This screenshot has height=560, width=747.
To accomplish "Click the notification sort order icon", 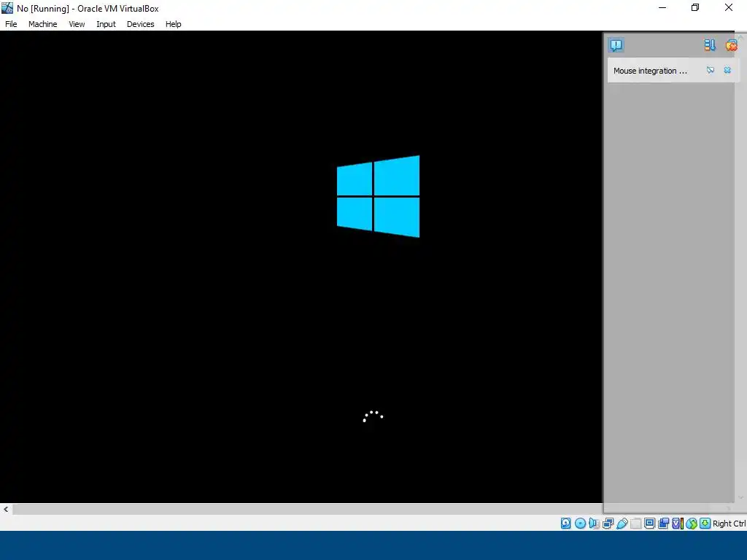I will click(x=710, y=45).
